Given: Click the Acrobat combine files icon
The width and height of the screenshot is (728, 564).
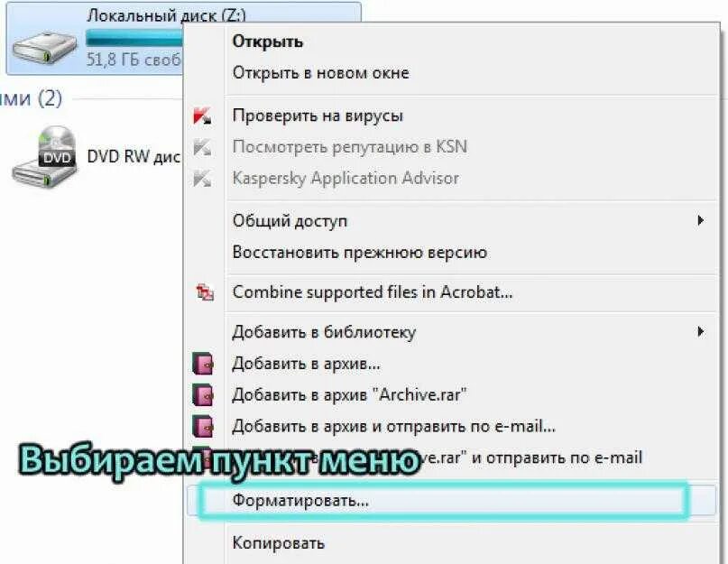Looking at the screenshot, I should click(x=205, y=292).
